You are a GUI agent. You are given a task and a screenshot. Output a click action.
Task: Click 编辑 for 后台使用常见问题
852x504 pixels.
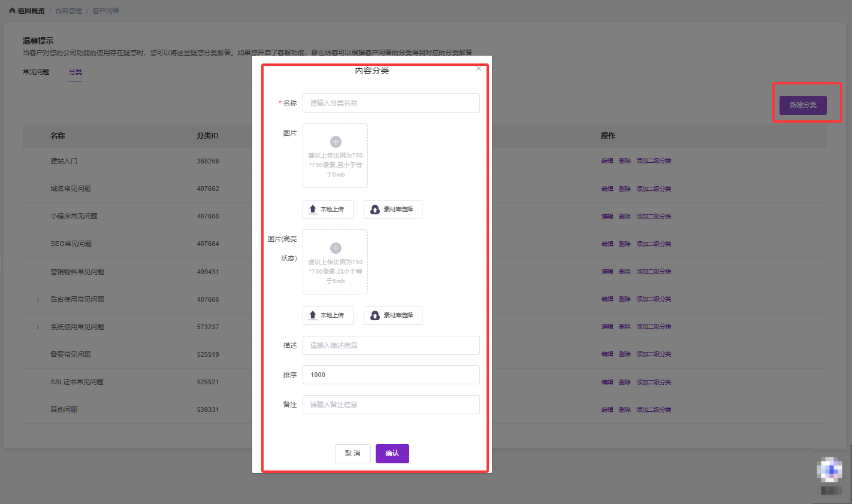point(607,299)
